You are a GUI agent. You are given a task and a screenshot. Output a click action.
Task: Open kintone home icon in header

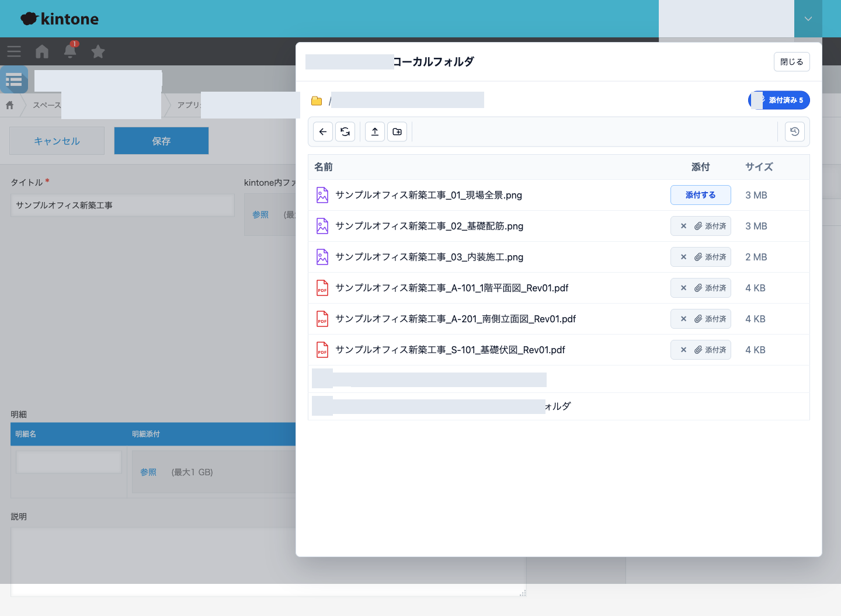click(42, 51)
